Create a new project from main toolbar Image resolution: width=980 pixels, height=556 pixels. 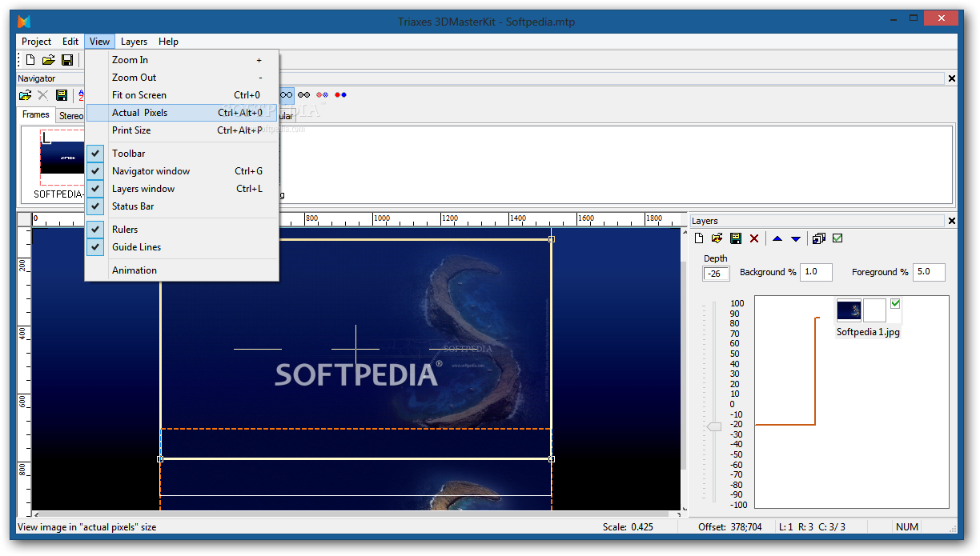tap(30, 60)
